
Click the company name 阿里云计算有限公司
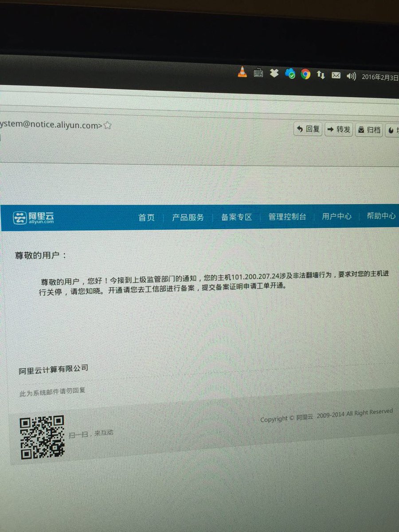[x=53, y=370]
